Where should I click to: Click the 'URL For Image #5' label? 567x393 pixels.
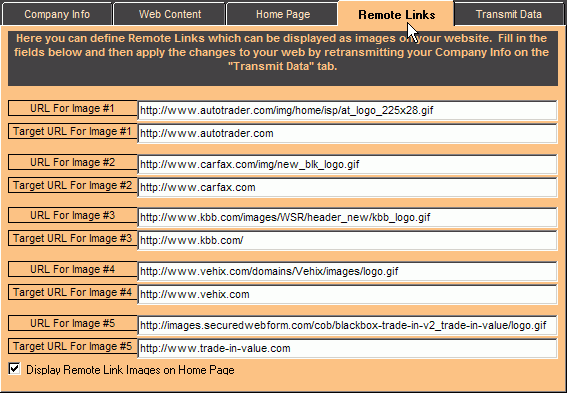72,323
